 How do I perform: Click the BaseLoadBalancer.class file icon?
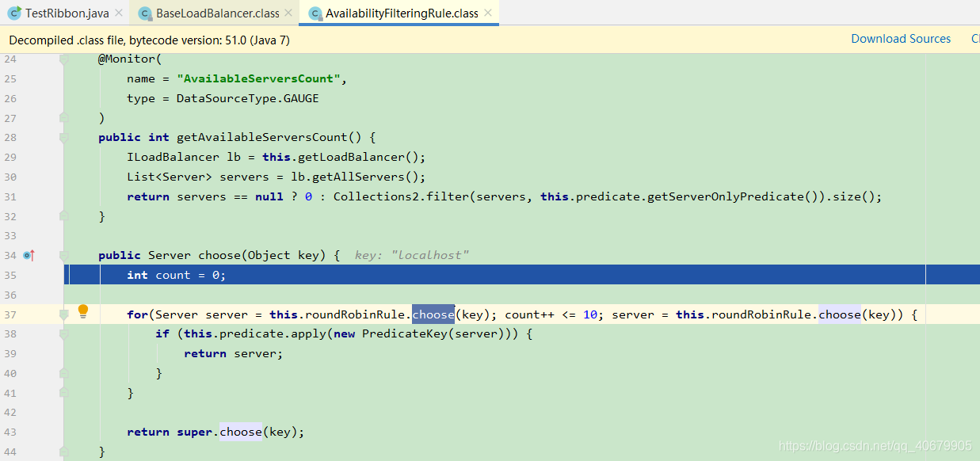(144, 13)
